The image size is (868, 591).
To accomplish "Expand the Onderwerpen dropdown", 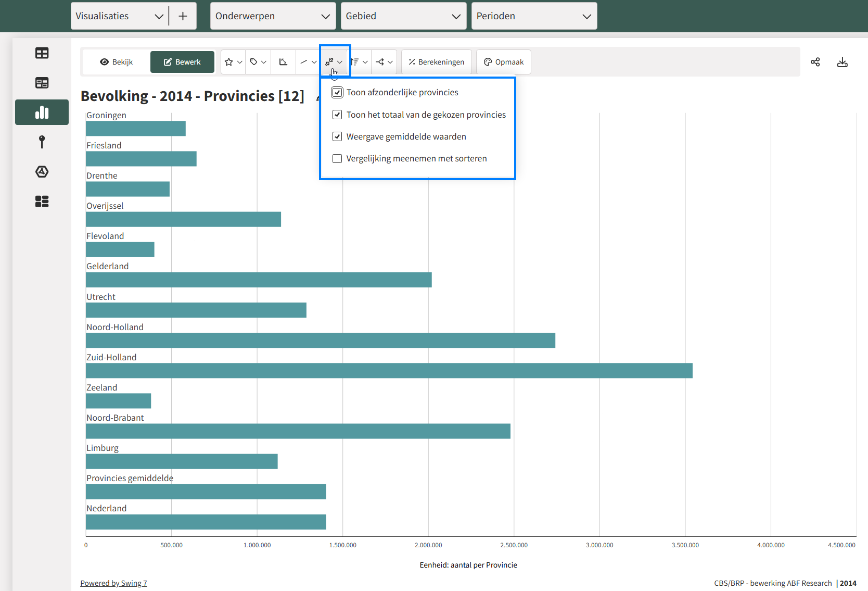I will 273,16.
